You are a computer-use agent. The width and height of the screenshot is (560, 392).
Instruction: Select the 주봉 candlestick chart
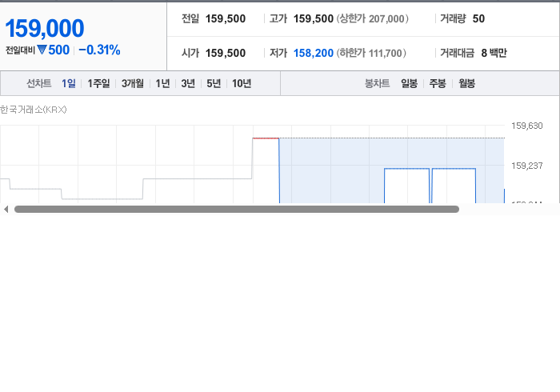(x=438, y=83)
